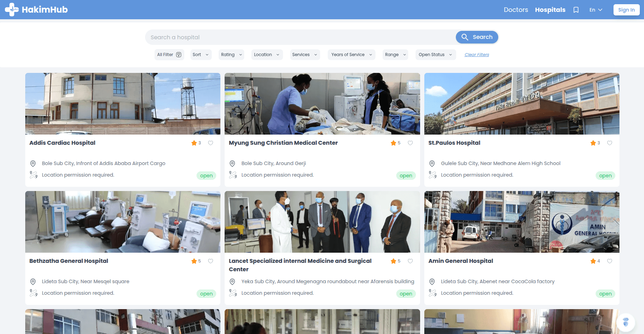Click location pin icon for Bethzatha General Hospital

[33, 282]
